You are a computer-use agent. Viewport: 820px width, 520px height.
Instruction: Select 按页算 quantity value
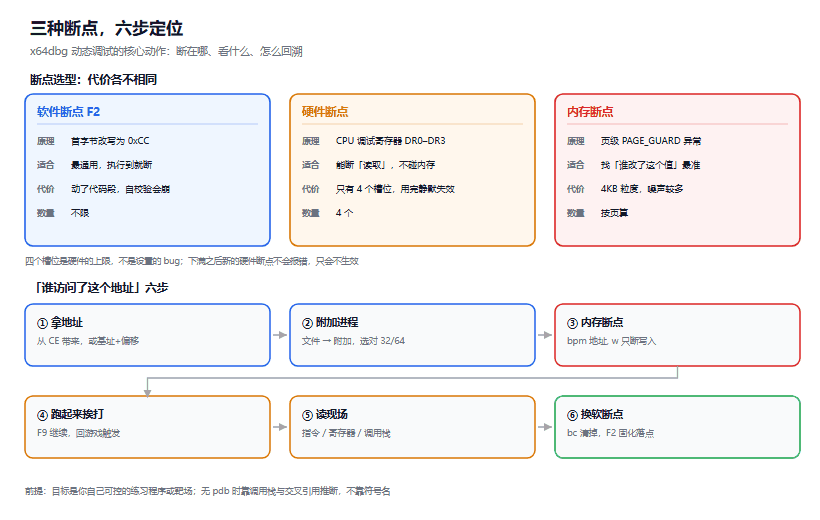tap(614, 213)
